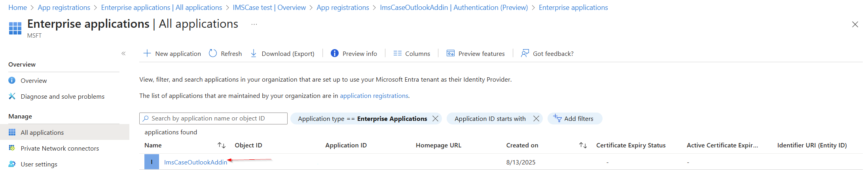Click the User settings gear icon
Image resolution: width=868 pixels, height=170 pixels.
(x=12, y=164)
